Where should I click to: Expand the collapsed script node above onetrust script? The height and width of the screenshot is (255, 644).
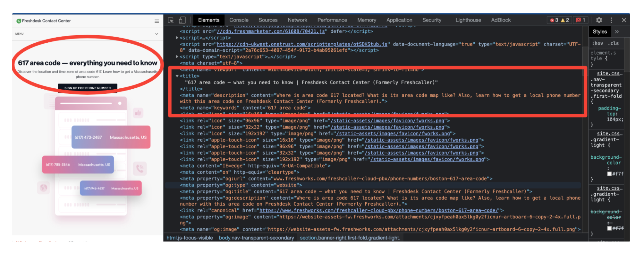point(177,38)
